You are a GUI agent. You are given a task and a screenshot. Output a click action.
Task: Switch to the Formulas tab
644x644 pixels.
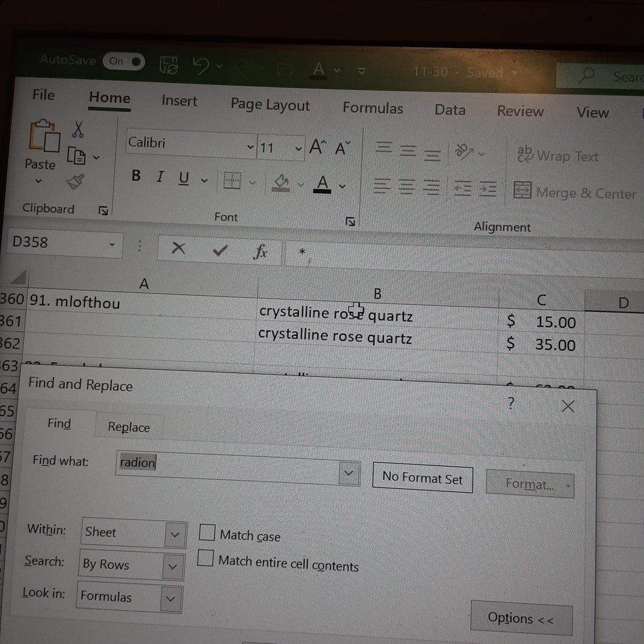(372, 108)
